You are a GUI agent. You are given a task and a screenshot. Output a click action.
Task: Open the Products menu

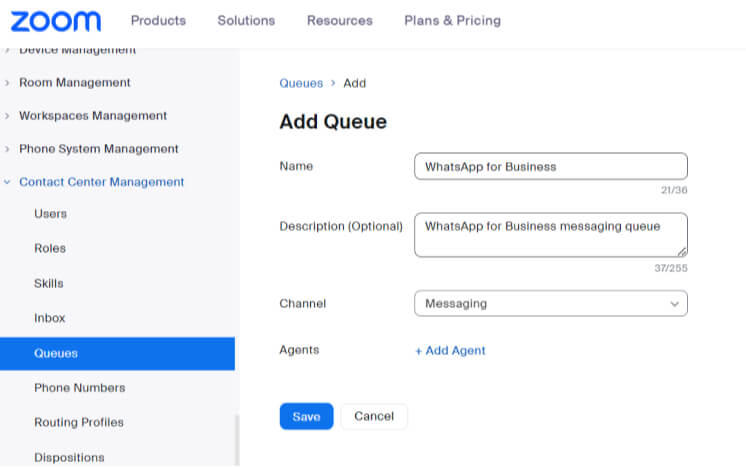(x=158, y=21)
